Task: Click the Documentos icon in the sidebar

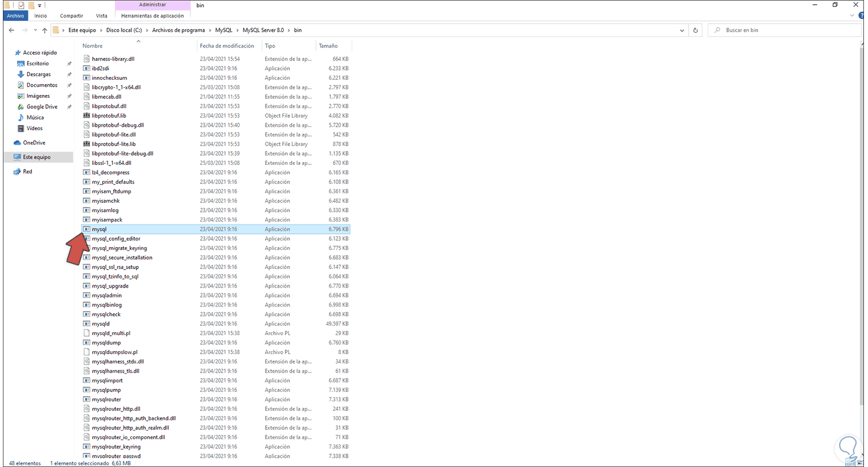Action: [x=20, y=85]
